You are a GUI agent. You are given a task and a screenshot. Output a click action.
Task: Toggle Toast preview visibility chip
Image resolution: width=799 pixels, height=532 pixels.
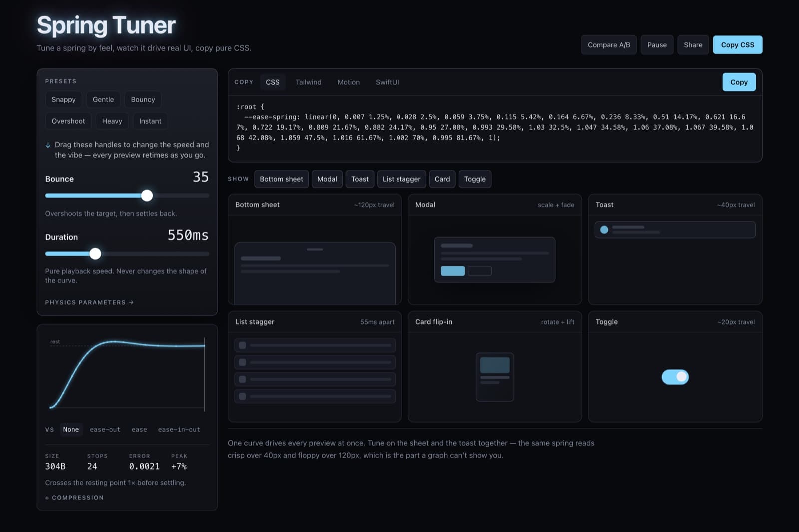point(360,179)
